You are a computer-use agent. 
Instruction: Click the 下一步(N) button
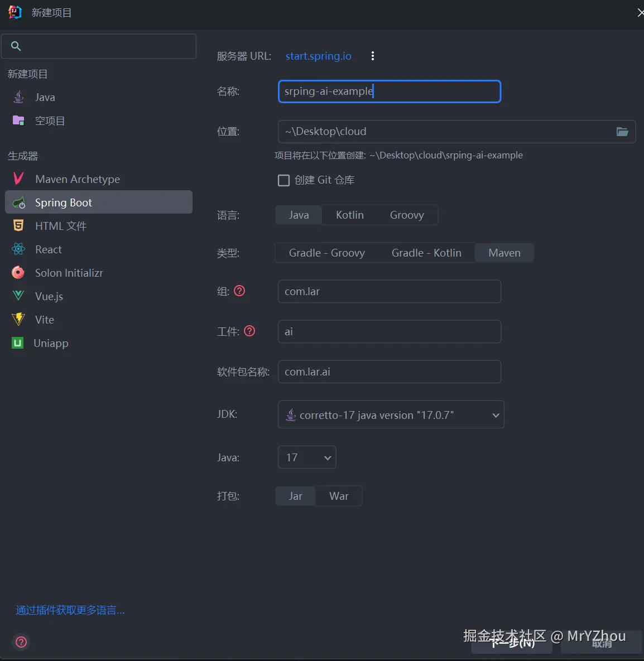click(512, 642)
